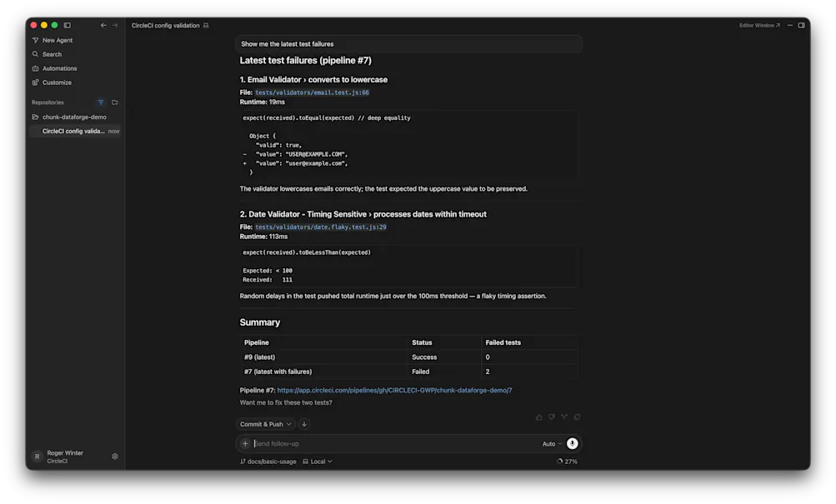Click the 'Summary' heading
Image resolution: width=836 pixels, height=504 pixels.
[x=260, y=322]
